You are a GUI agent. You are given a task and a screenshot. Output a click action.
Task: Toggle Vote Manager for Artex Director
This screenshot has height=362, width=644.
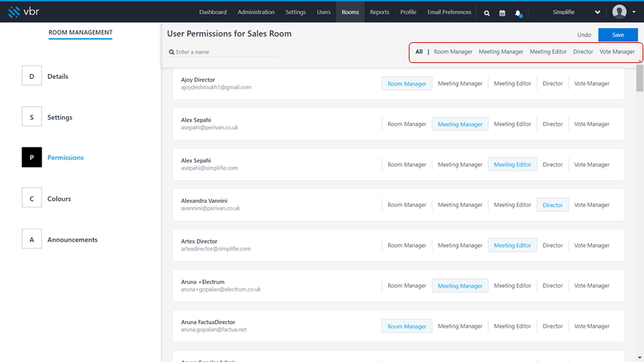592,245
